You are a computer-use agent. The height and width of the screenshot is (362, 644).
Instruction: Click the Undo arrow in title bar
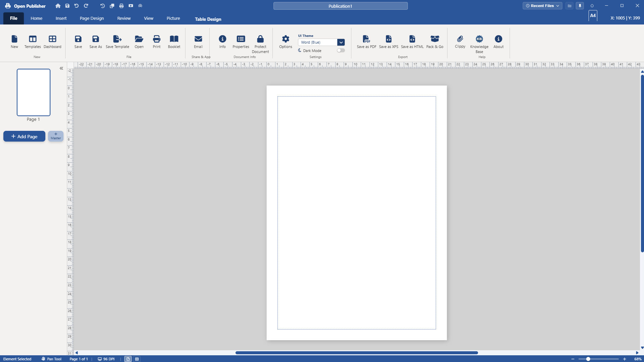pos(77,6)
